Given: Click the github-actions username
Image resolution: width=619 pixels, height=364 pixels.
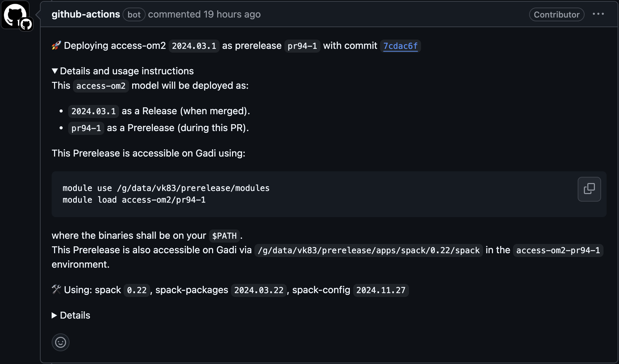Looking at the screenshot, I should click(x=85, y=14).
